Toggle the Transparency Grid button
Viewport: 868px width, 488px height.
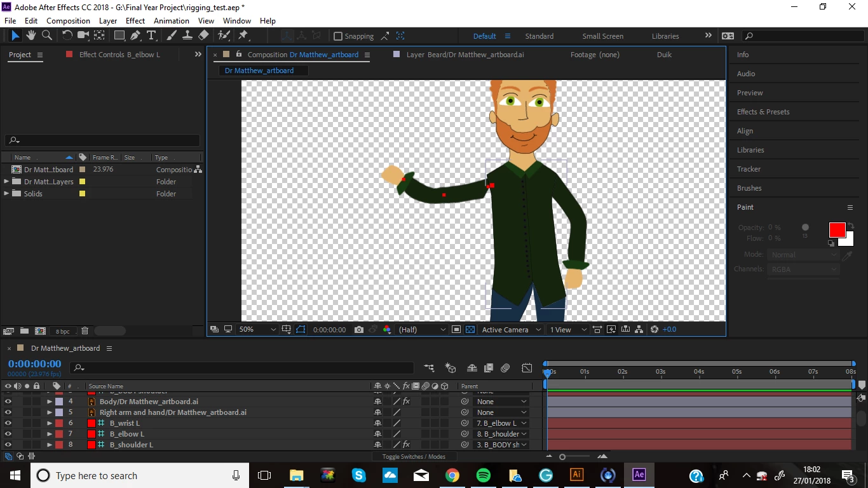click(470, 330)
